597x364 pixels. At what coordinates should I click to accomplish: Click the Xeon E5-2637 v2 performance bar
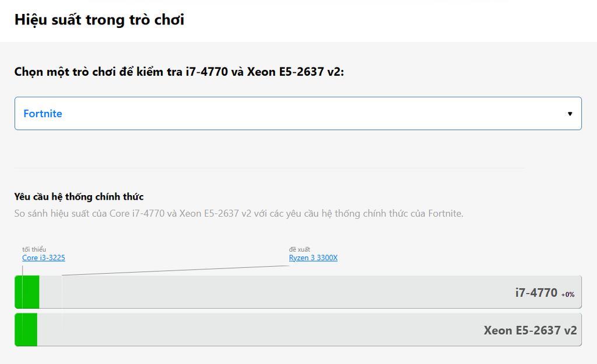coord(298,330)
